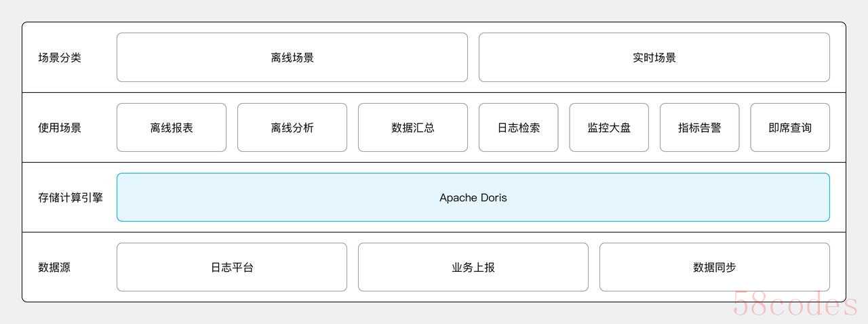The image size is (868, 324).
Task: Click the gap between 日志平台 and 业务上报 boxes
Action: (x=353, y=267)
